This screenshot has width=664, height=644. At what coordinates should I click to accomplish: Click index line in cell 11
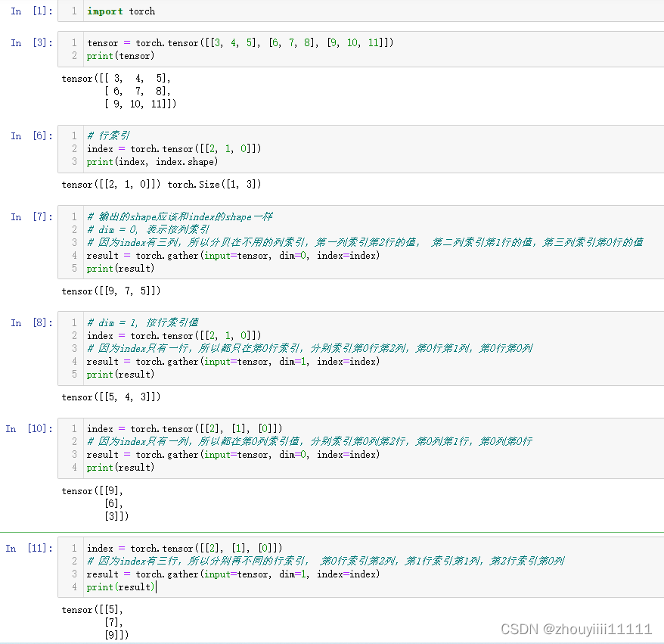185,548
